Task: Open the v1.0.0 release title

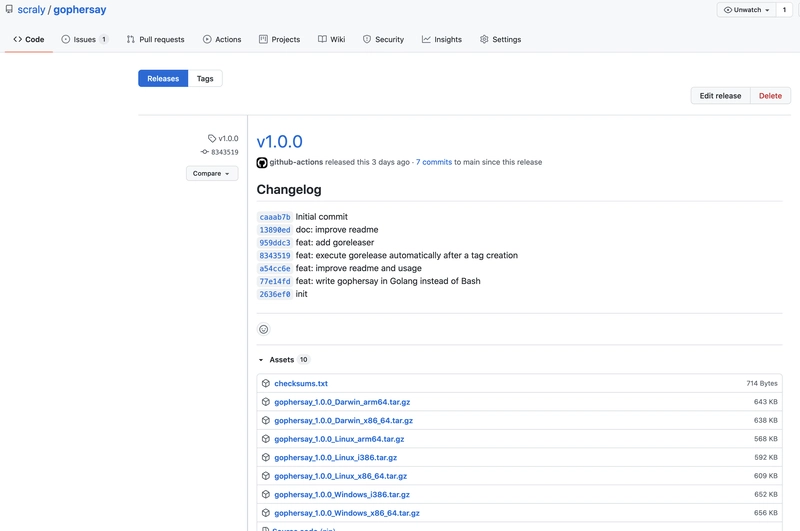Action: (280, 141)
